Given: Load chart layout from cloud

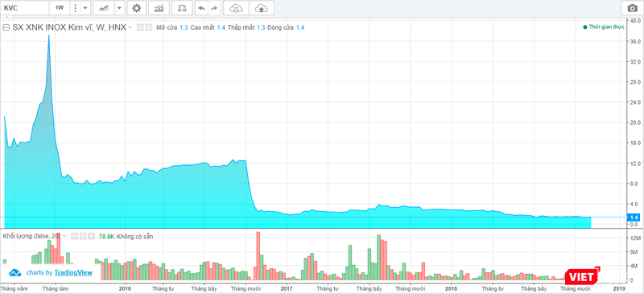Looking at the screenshot, I should click(236, 8).
